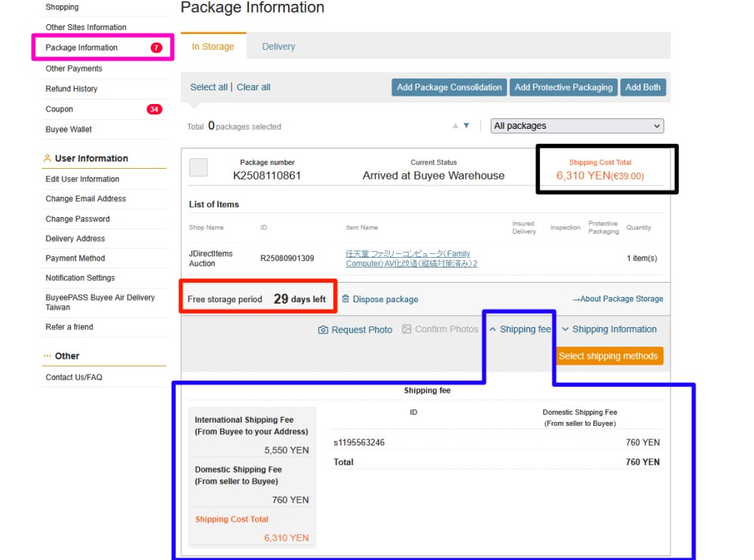Screen dimensions: 754x560
Task: Click the Clear all link
Action: pos(253,87)
